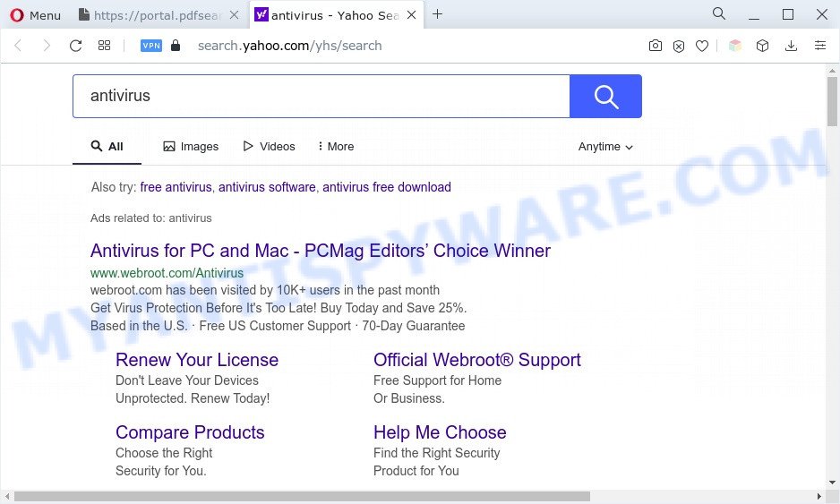Click the antivirus search input field
This screenshot has width=840, height=504.
tap(321, 96)
